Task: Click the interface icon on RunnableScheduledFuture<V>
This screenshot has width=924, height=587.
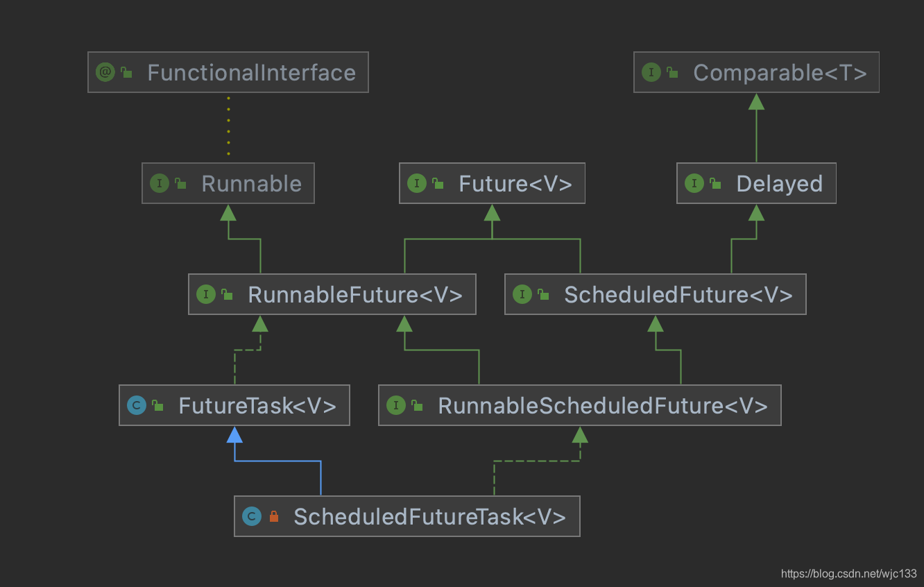Action: point(396,405)
